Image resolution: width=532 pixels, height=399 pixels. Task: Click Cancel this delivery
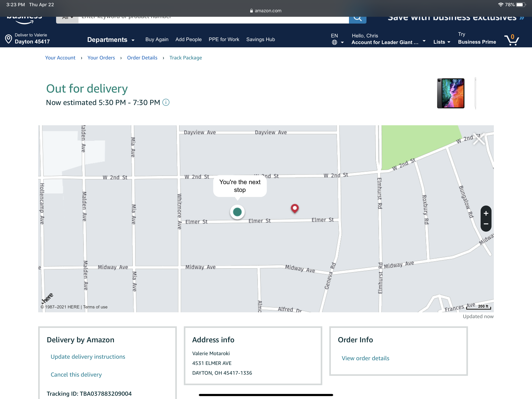(76, 374)
